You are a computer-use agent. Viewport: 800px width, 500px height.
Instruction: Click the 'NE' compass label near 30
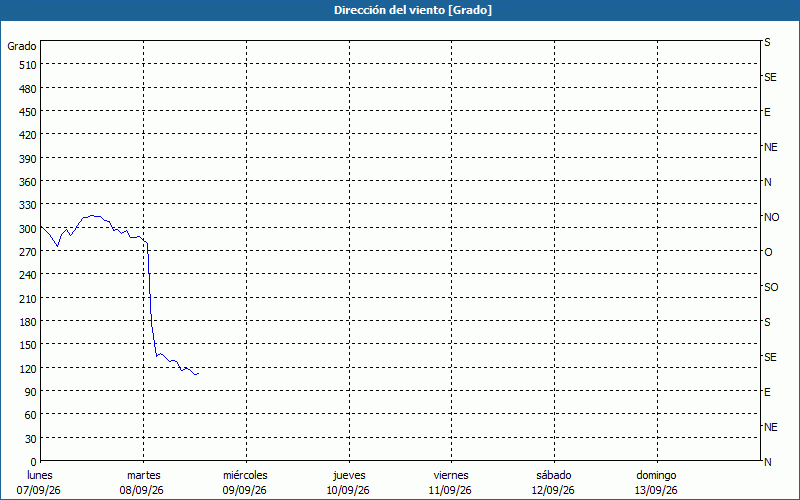coord(771,427)
